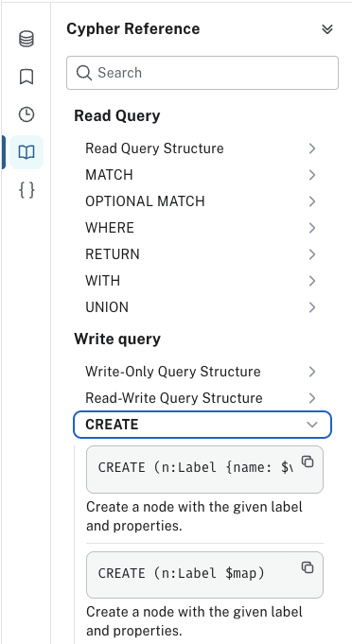Open Read-Write Query Structure entry
This screenshot has height=644, width=352.
[202, 398]
